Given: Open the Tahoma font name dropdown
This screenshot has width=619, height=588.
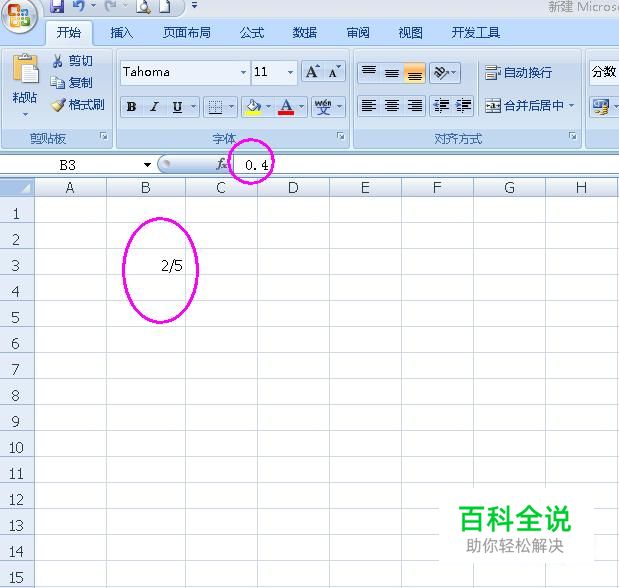Looking at the screenshot, I should coord(243,72).
